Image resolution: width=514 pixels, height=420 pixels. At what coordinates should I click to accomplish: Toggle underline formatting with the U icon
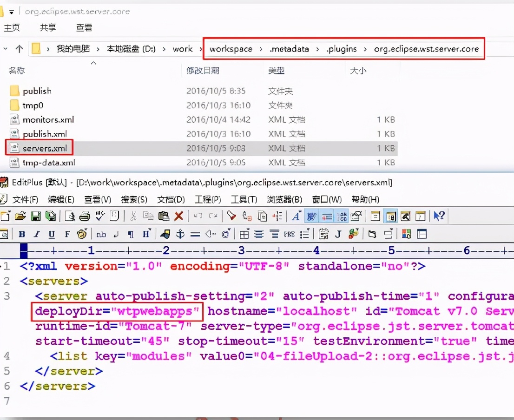(x=51, y=234)
